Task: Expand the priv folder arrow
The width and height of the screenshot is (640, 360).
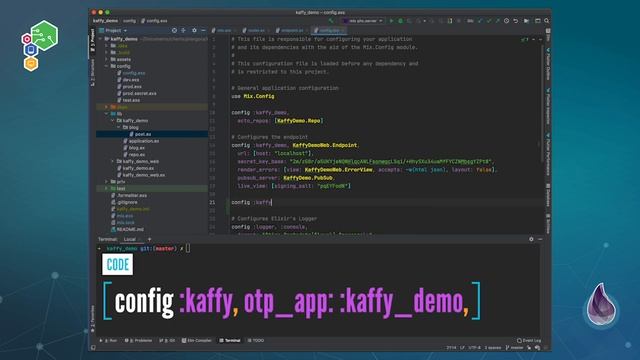Action: [107, 182]
